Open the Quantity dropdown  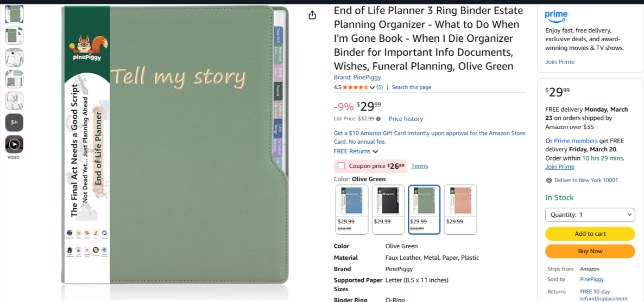(590, 215)
